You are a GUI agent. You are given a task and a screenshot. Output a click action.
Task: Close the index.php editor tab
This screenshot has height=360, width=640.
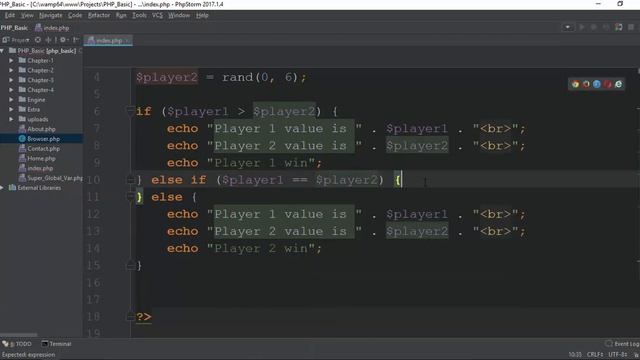pos(127,40)
